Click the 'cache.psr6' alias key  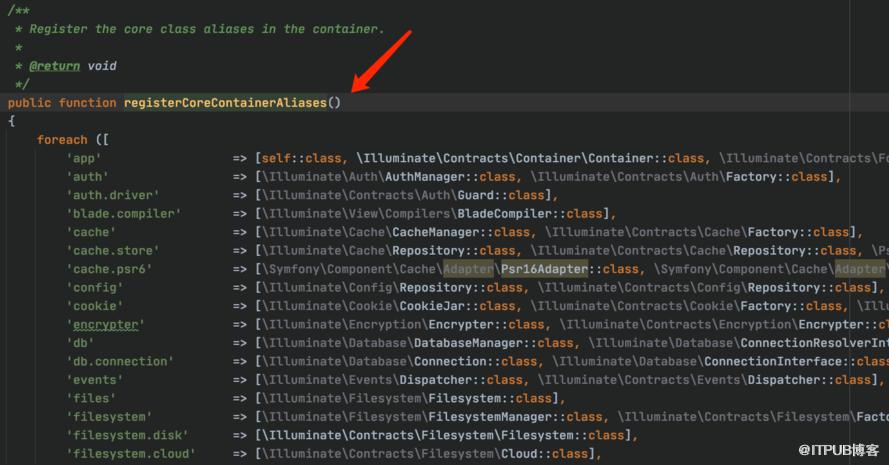point(109,269)
